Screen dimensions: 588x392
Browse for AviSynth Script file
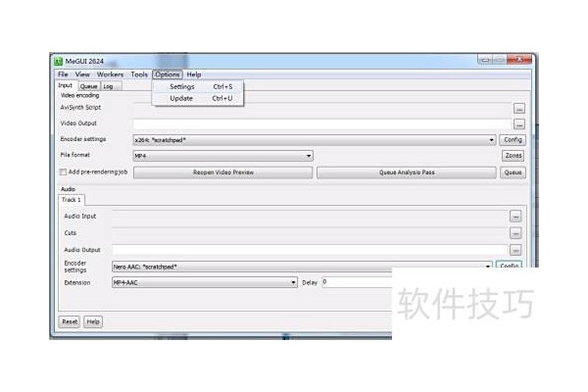[519, 109]
